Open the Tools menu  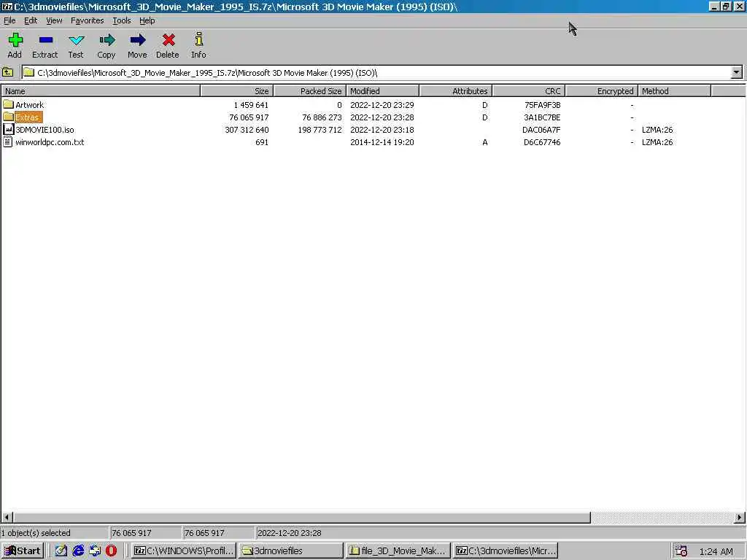122,20
